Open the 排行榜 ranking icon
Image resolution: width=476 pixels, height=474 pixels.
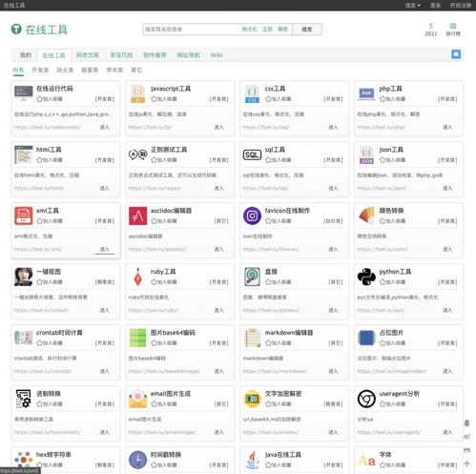(x=453, y=30)
